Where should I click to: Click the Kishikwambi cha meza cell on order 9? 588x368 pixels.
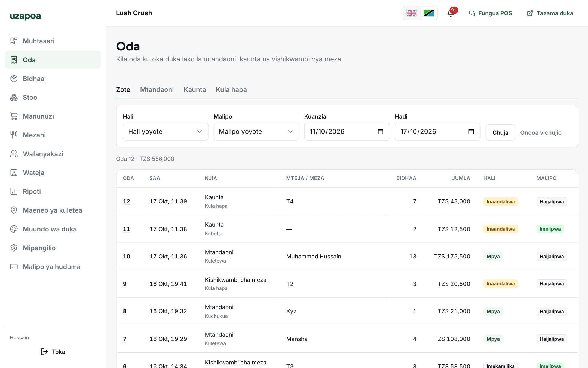[x=235, y=280]
